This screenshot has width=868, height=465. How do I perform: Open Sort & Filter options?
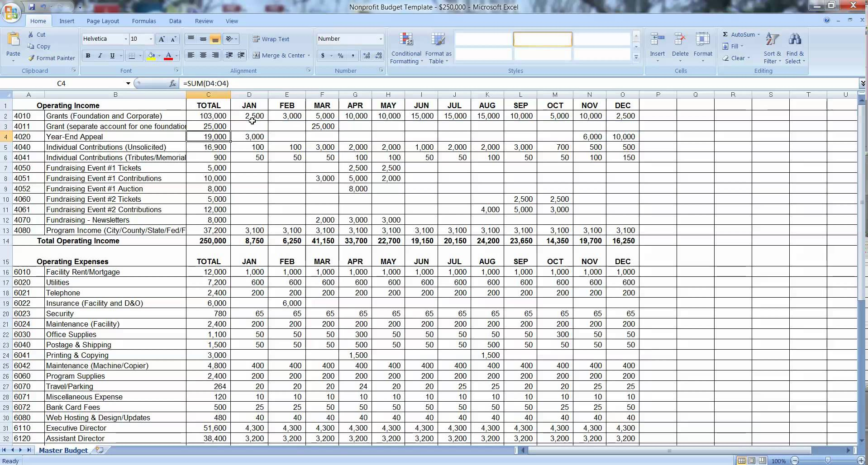tap(772, 47)
